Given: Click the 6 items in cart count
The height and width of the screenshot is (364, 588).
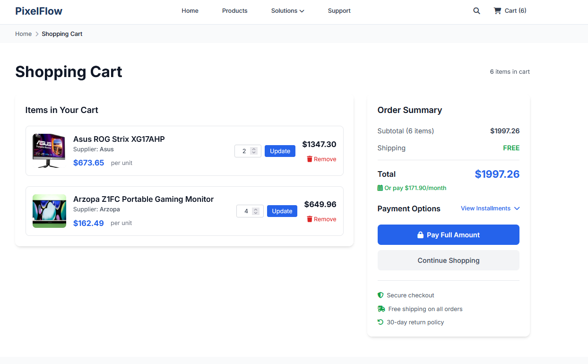Looking at the screenshot, I should click(510, 72).
